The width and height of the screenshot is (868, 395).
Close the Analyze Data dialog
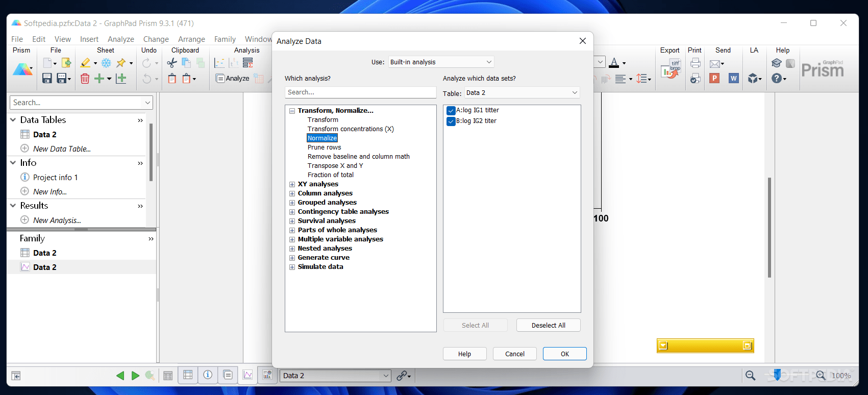point(583,41)
